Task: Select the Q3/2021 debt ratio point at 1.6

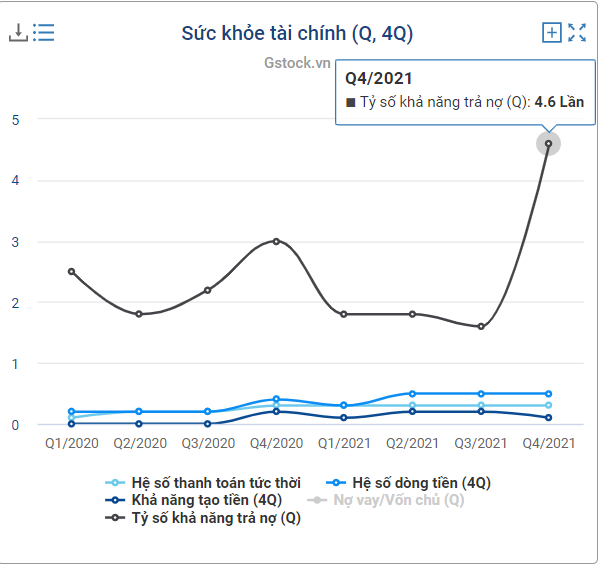Action: [x=481, y=326]
